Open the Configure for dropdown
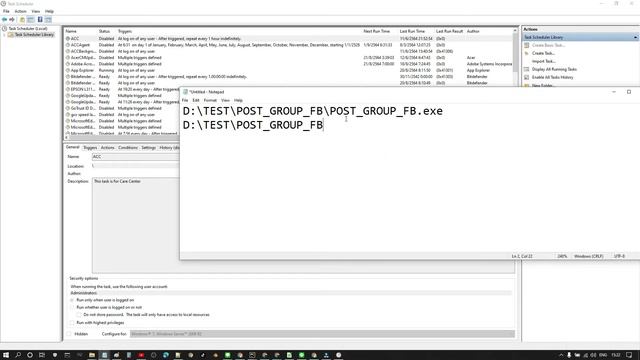 coord(322,334)
